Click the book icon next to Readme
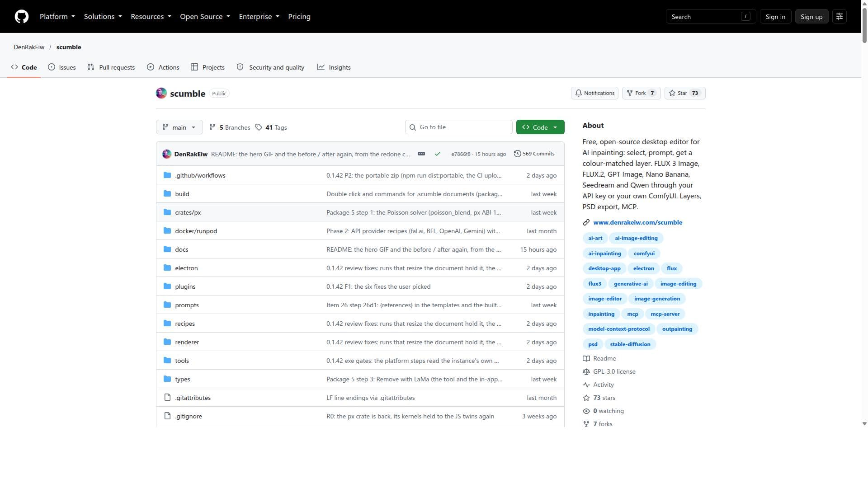 pyautogui.click(x=586, y=358)
